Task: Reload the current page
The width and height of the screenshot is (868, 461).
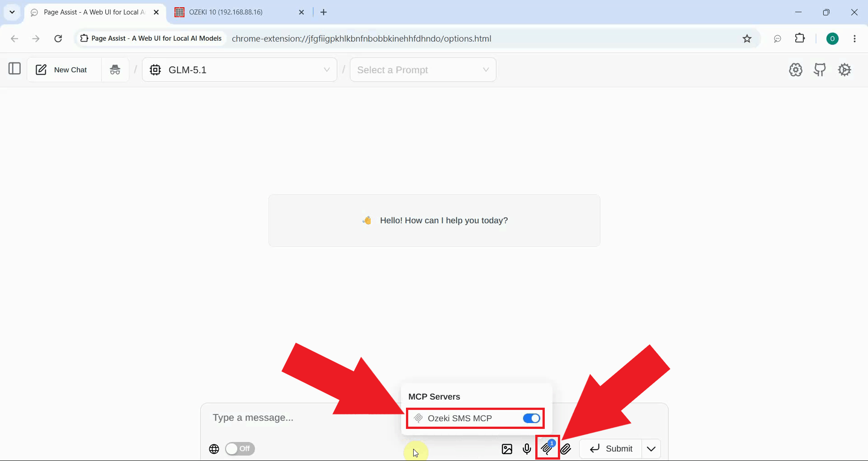Action: point(58,38)
